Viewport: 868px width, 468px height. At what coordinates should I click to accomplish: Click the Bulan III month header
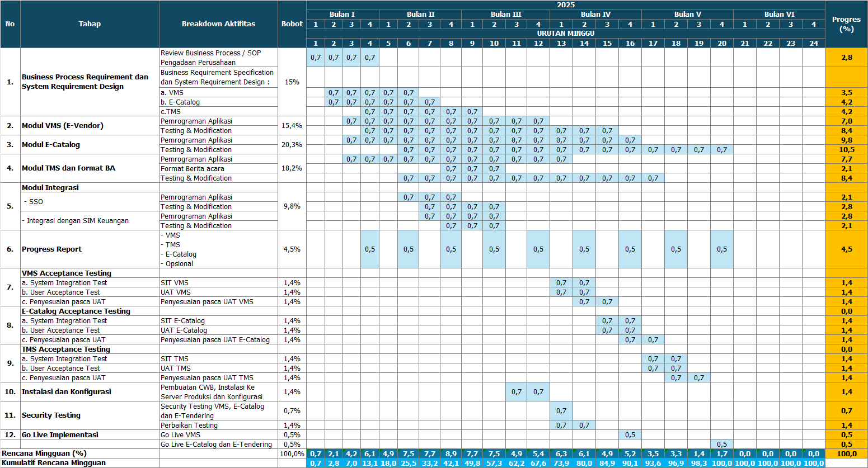point(505,15)
